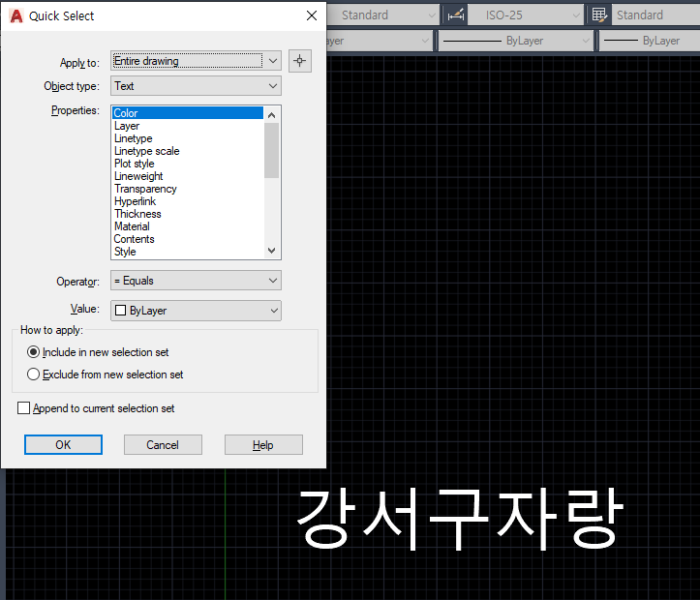Click the table style icon beside Standard

coord(599,15)
